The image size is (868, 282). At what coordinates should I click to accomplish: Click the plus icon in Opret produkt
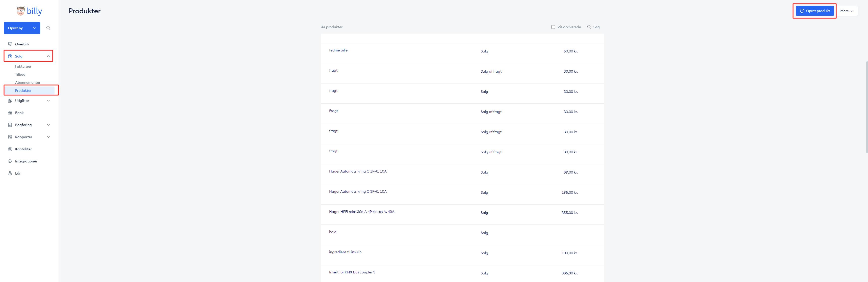[x=802, y=11]
